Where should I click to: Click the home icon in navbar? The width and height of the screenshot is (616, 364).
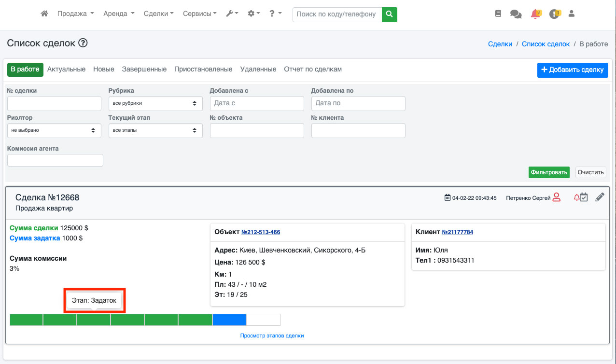click(44, 14)
